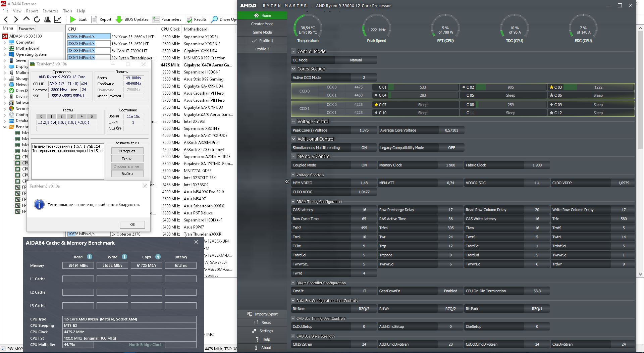Click the Memory Clock value field
Image resolution: width=644 pixels, height=353 pixels.
tap(450, 165)
